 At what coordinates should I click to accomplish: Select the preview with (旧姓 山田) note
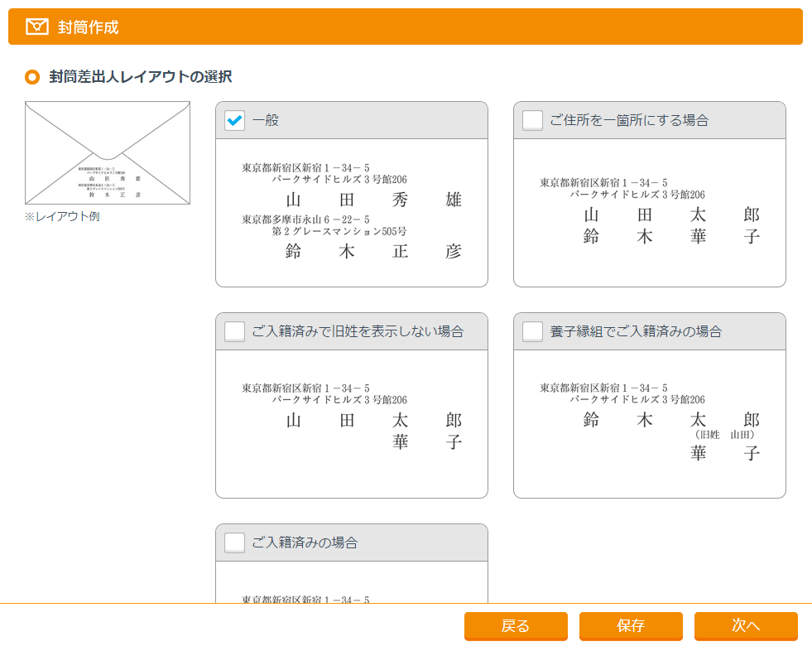pos(650,422)
